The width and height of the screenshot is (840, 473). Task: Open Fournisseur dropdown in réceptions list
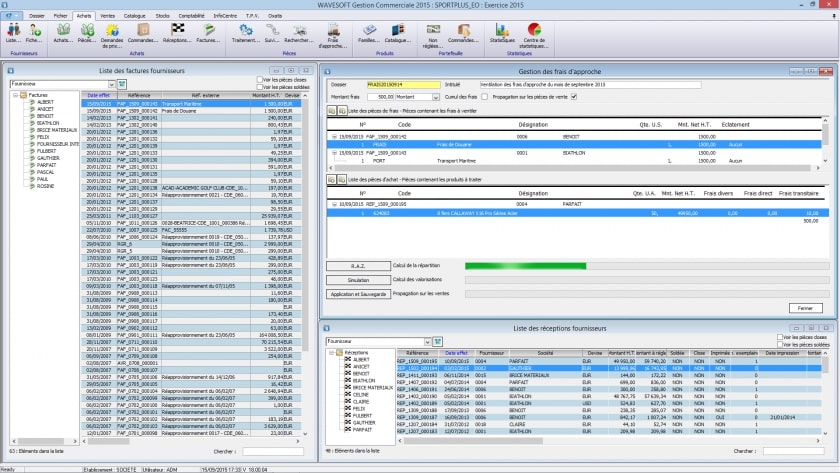[x=428, y=341]
